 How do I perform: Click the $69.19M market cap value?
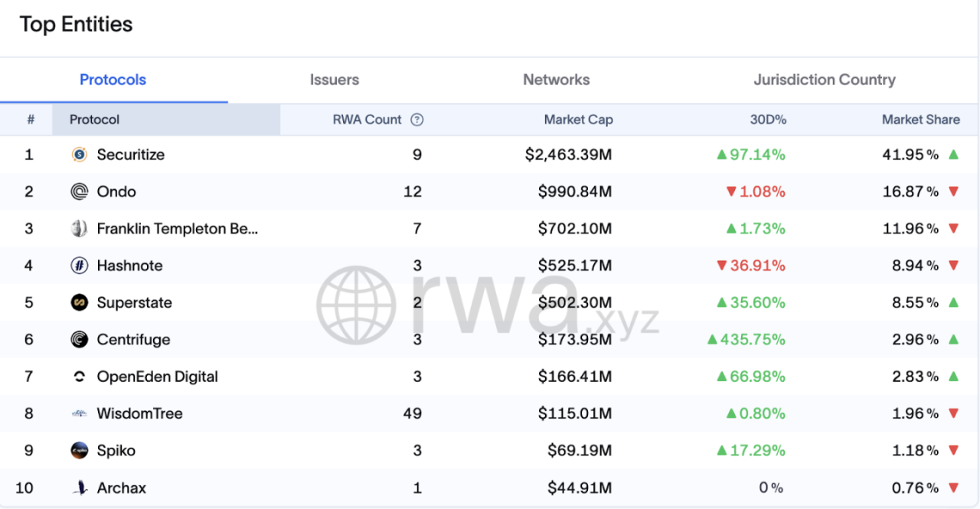(x=580, y=450)
